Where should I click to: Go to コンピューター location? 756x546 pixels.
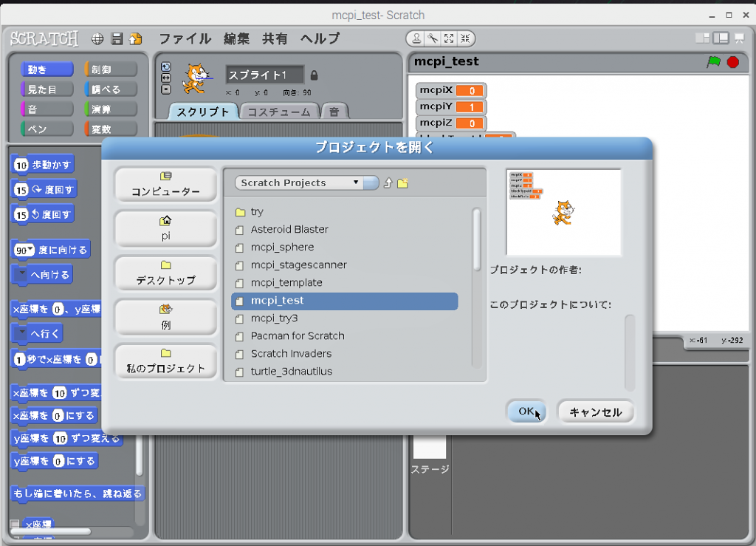[x=166, y=184]
